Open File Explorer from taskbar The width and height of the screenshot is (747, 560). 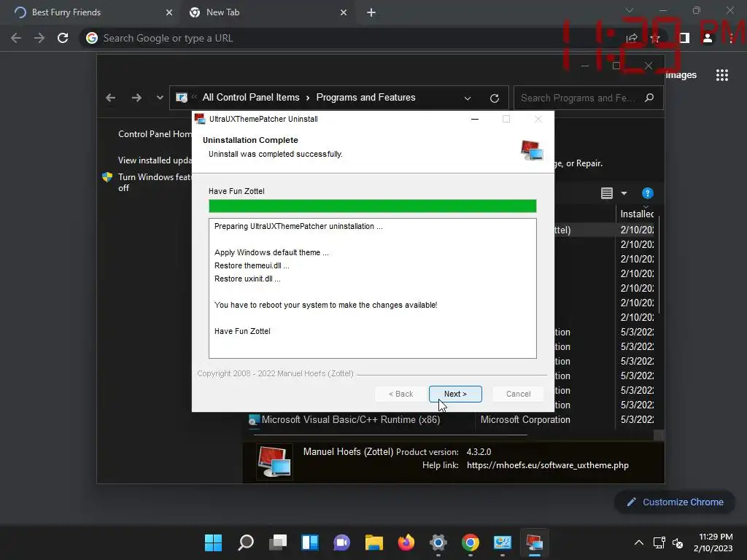[x=374, y=542]
